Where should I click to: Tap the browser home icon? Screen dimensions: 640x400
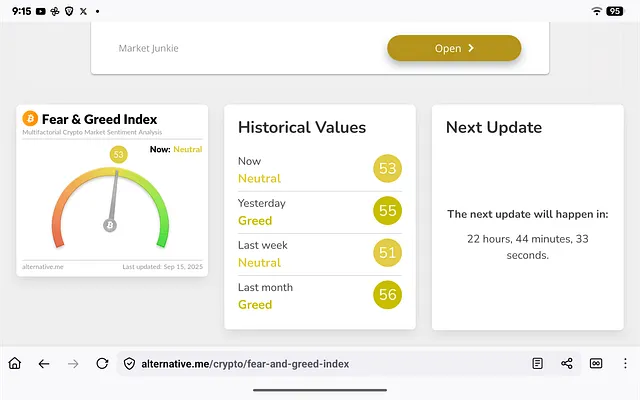[x=15, y=363]
